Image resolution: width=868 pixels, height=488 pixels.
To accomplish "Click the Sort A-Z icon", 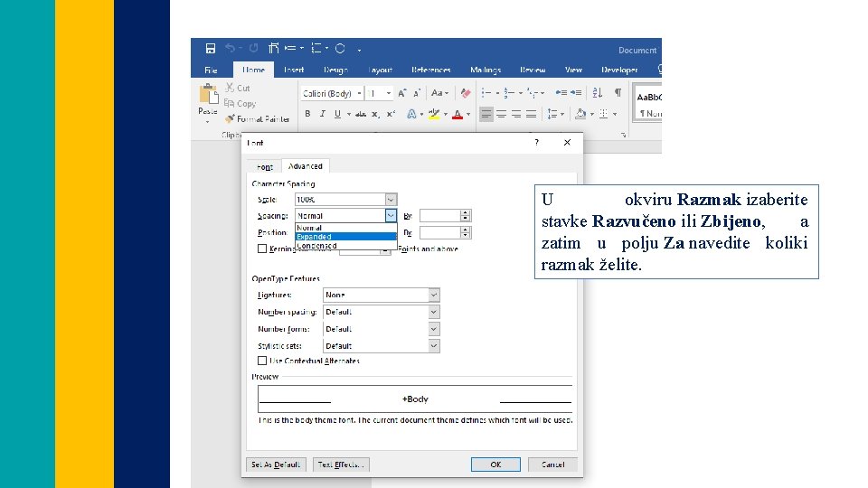I will click(598, 92).
